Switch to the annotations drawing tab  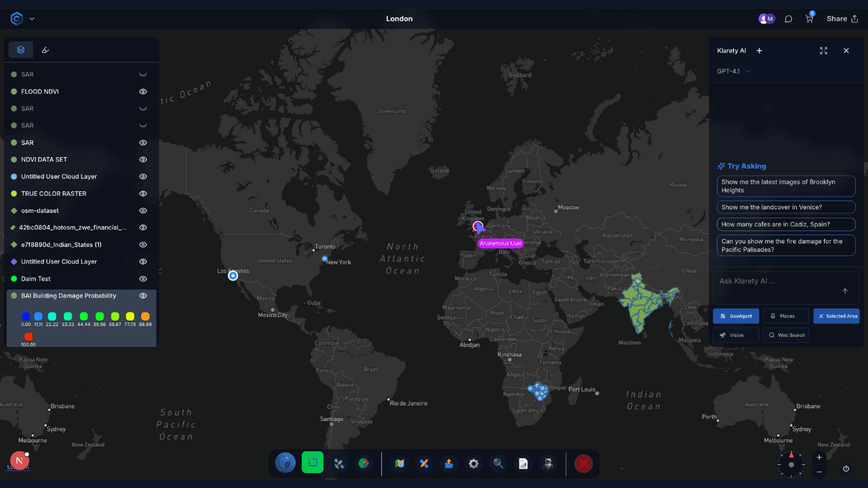pyautogui.click(x=45, y=49)
